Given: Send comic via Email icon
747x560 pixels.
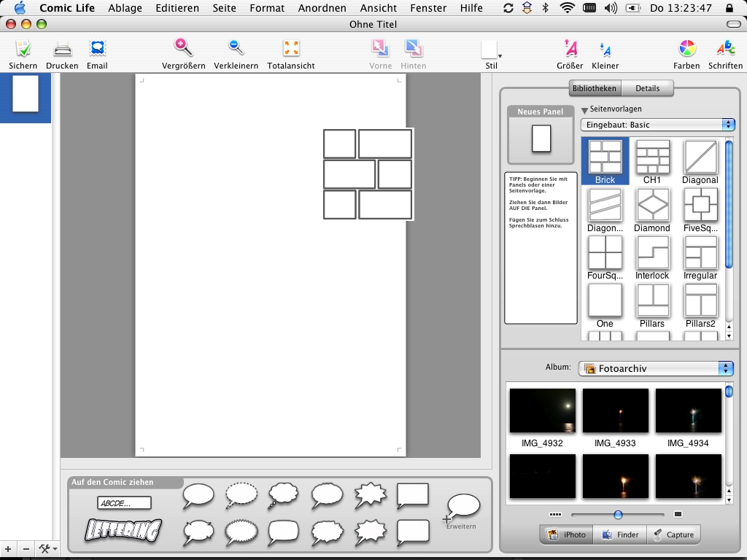Looking at the screenshot, I should [x=97, y=49].
